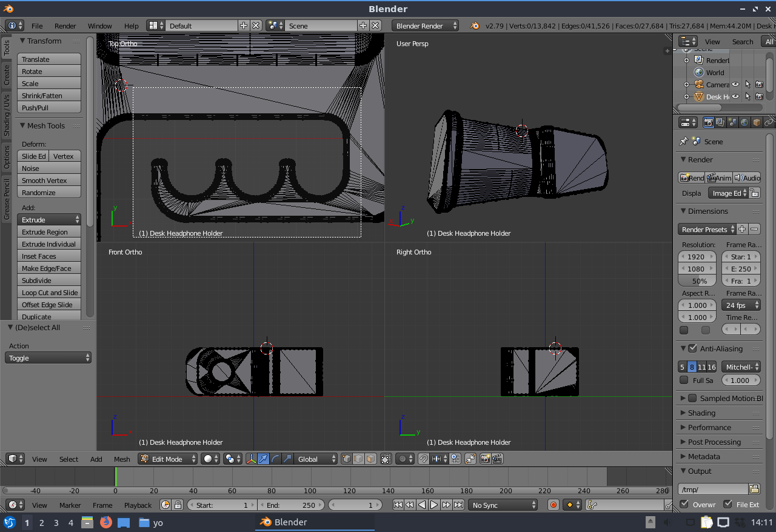Select face select mode icon
776x532 pixels.
(x=370, y=459)
